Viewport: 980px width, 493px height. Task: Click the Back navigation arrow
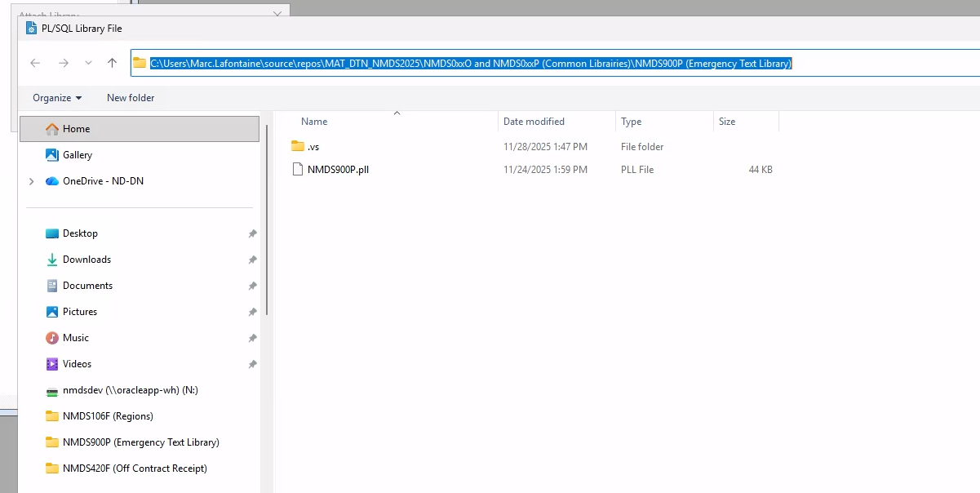(35, 63)
